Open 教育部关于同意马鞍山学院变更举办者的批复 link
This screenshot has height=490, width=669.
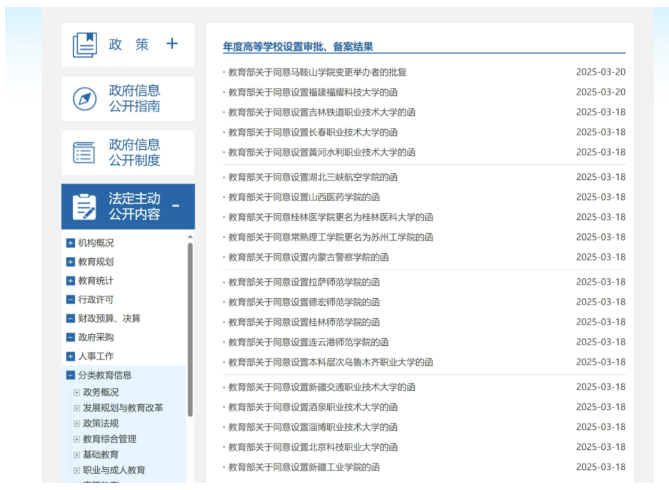click(x=317, y=72)
